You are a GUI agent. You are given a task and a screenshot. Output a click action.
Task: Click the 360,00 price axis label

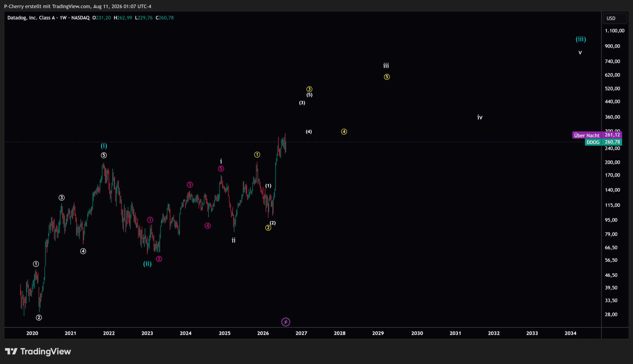click(612, 117)
